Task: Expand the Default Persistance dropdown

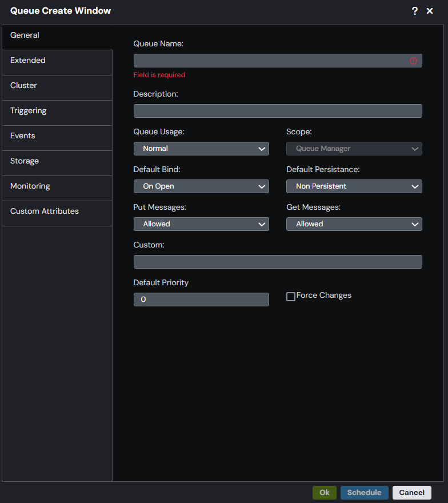Action: [354, 186]
